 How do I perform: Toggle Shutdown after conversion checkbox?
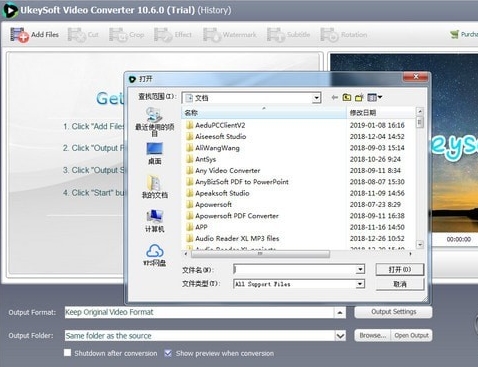(x=67, y=353)
